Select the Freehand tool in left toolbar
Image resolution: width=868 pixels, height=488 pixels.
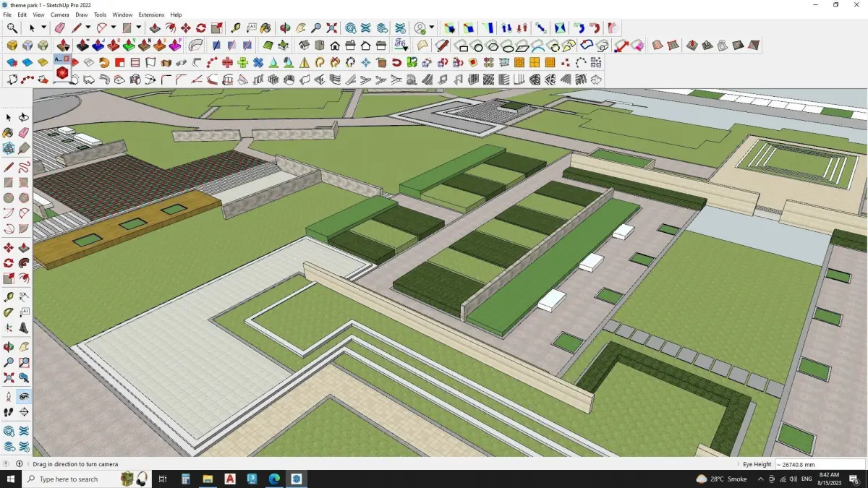click(x=24, y=167)
